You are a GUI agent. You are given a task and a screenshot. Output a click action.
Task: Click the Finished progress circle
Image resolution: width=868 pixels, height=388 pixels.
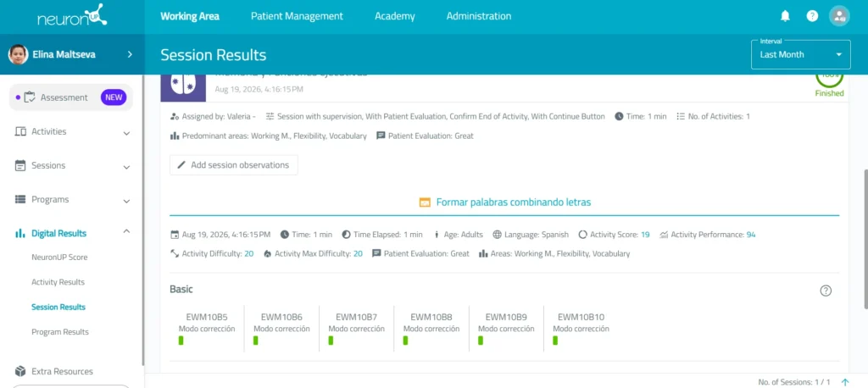[x=829, y=81]
